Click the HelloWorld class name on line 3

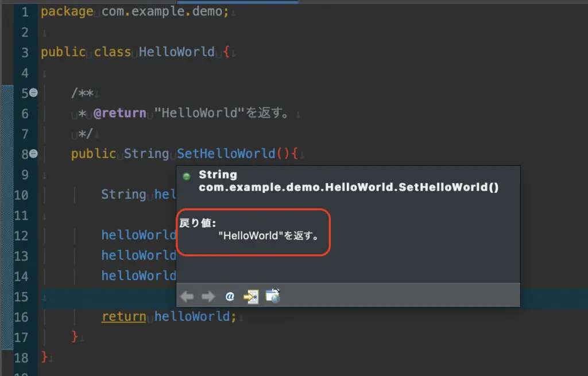pyautogui.click(x=177, y=52)
